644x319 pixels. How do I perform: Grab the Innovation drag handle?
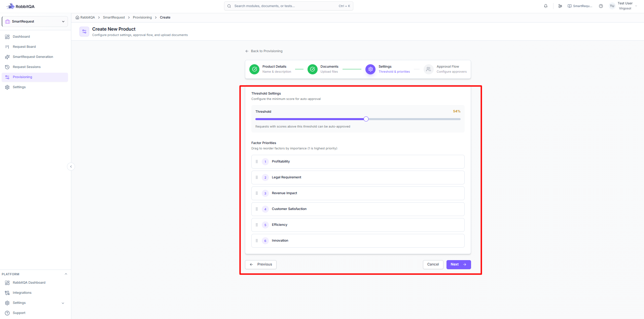(257, 241)
